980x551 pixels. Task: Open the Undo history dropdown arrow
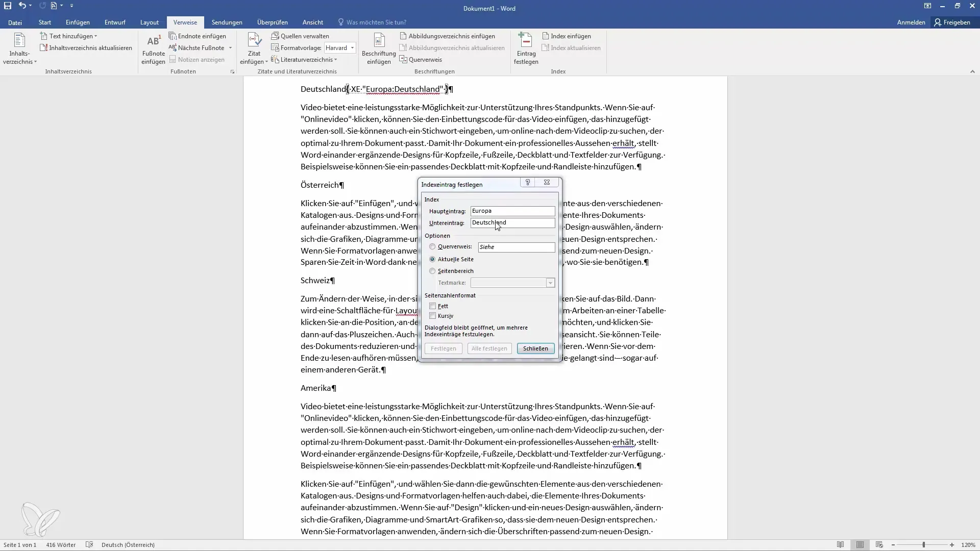(x=31, y=6)
